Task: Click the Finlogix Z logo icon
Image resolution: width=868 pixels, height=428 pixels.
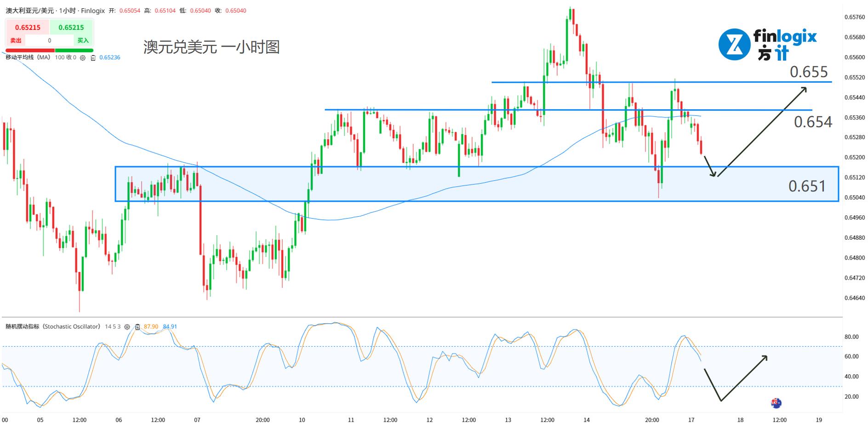Action: point(734,45)
